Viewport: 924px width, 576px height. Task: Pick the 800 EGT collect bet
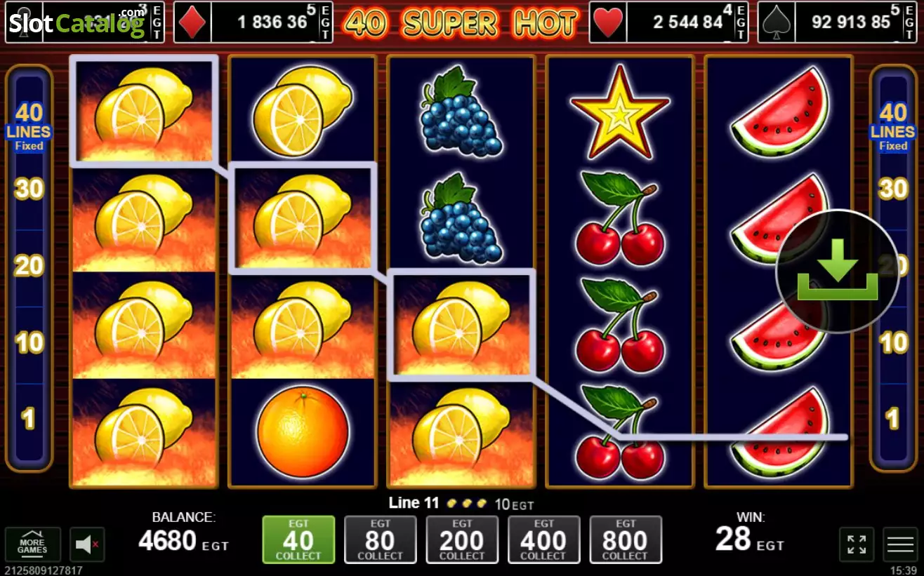pyautogui.click(x=626, y=540)
